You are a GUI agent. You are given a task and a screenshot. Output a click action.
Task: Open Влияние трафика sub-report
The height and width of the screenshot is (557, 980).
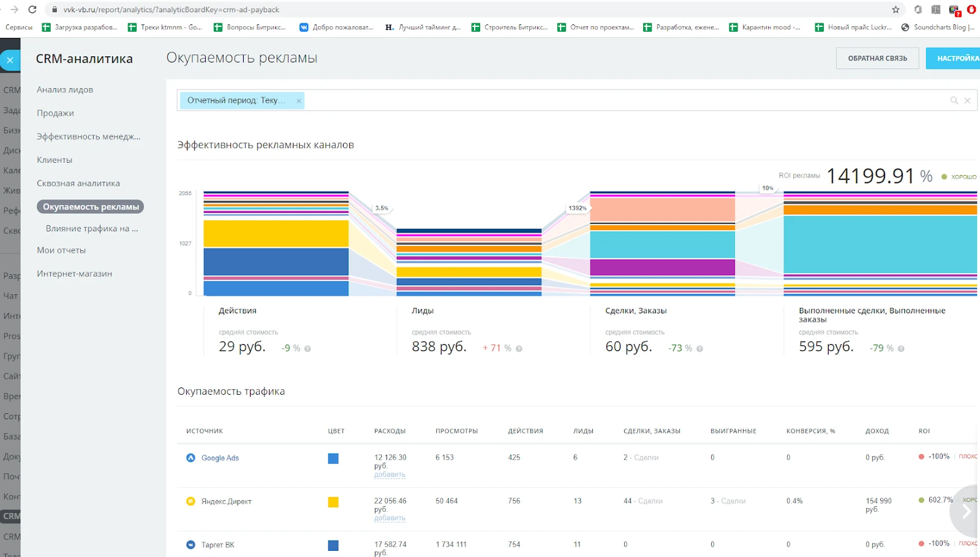(x=92, y=229)
